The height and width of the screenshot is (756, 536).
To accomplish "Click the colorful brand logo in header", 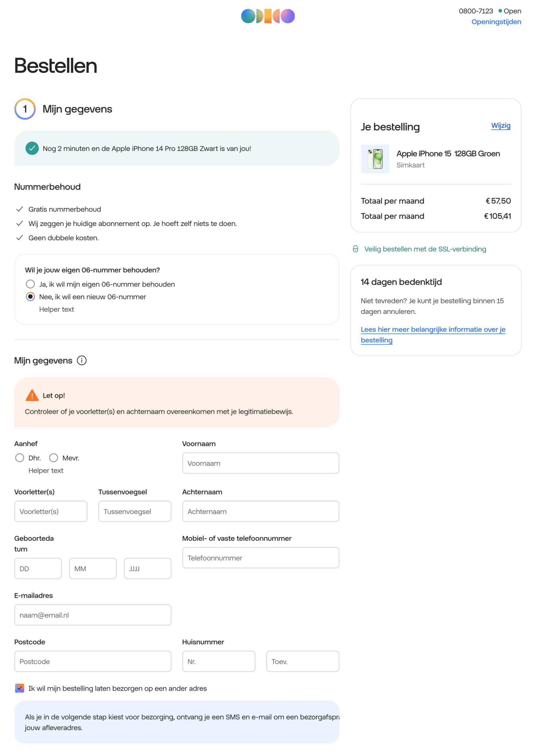I will coord(268,16).
